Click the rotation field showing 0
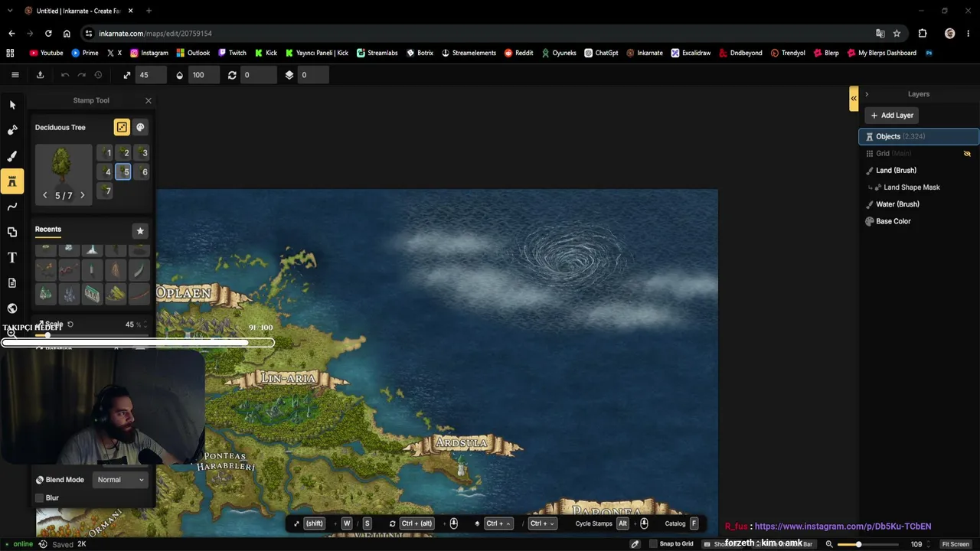 click(259, 75)
